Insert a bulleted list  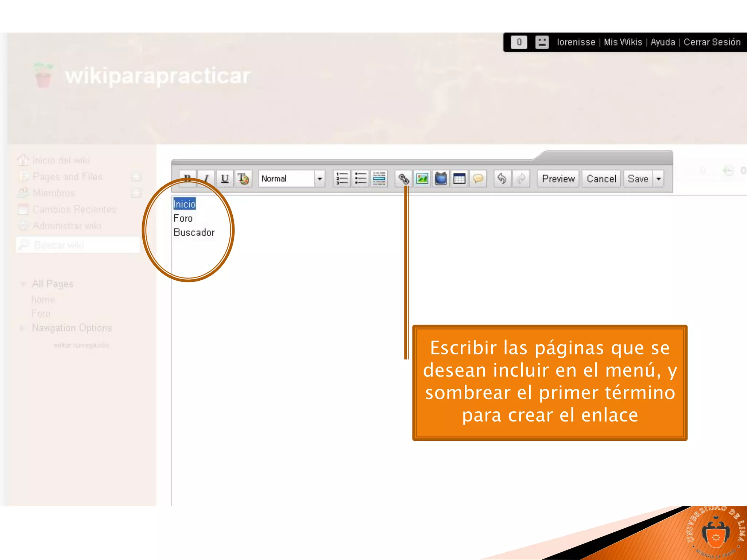tap(360, 179)
